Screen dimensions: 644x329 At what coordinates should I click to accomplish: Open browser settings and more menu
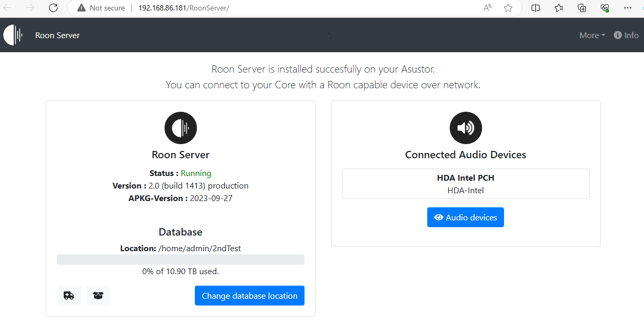tap(628, 8)
